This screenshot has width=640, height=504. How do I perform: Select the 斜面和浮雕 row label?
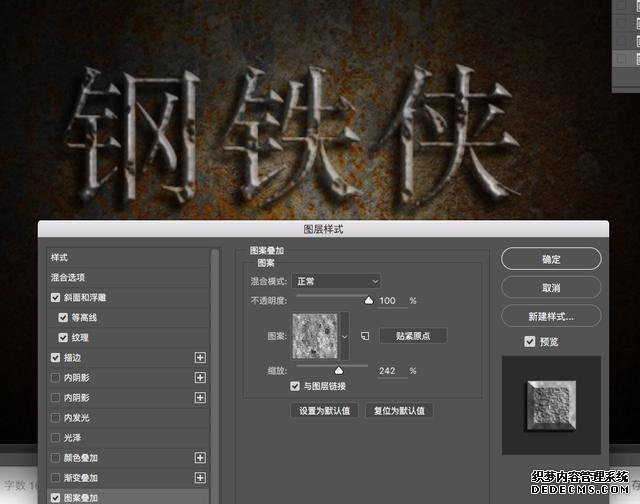click(x=85, y=298)
